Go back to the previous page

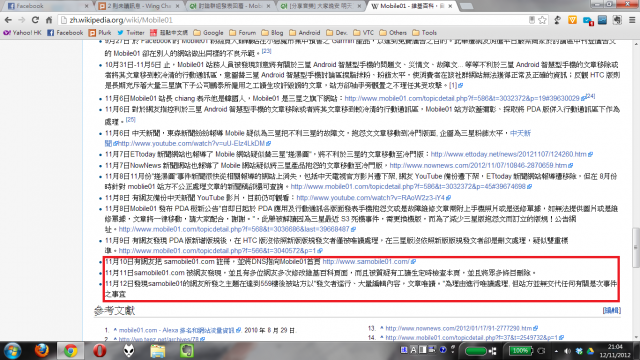[8, 20]
